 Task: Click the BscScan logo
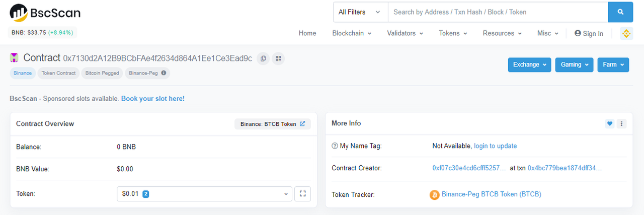(x=45, y=12)
